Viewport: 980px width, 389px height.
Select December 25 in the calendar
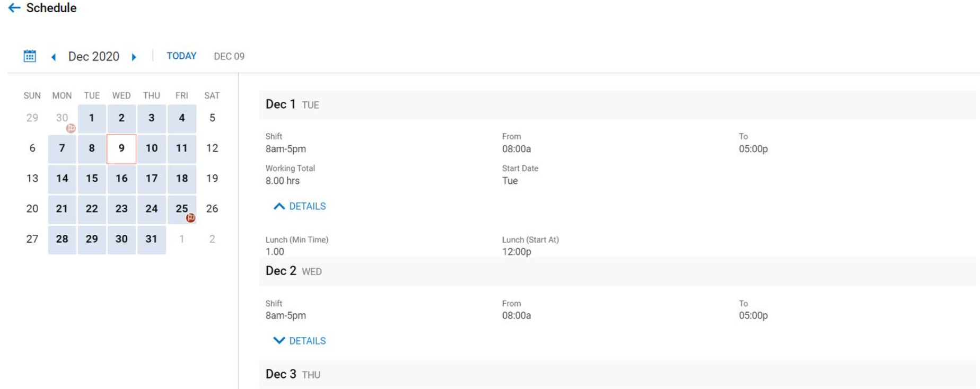[x=182, y=209]
